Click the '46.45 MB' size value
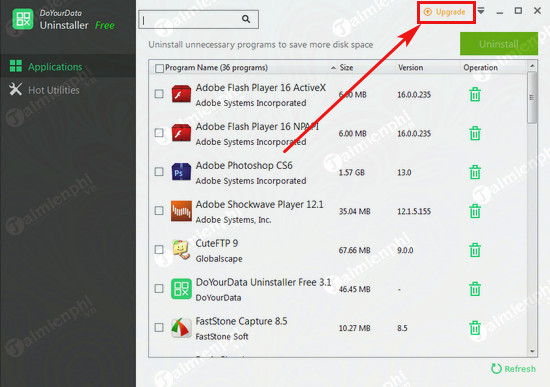The width and height of the screenshot is (550, 387). click(354, 289)
